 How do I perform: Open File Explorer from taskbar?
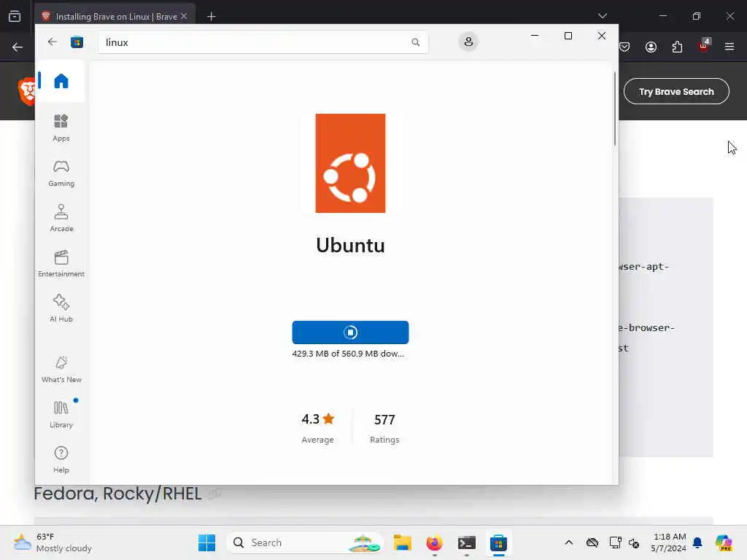(x=402, y=542)
